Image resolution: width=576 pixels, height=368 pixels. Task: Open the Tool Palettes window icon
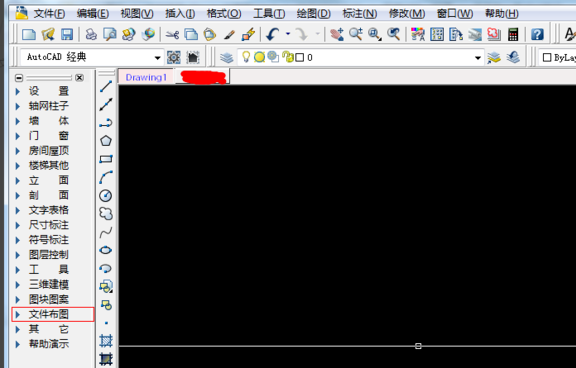[456, 35]
